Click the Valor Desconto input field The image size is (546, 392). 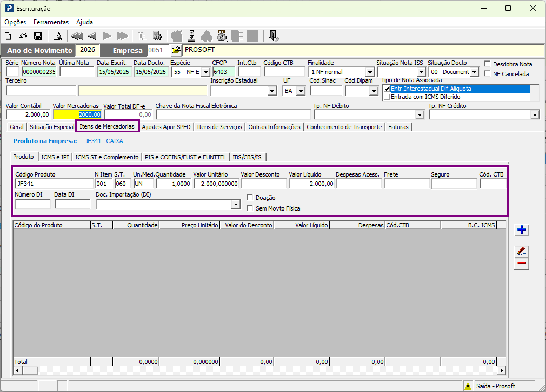pyautogui.click(x=264, y=184)
